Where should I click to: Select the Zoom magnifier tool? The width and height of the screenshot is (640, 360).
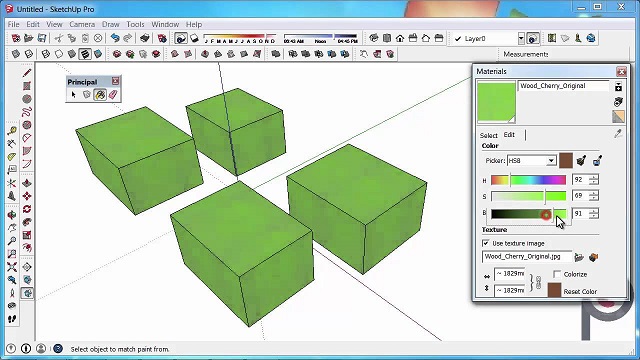coord(12,241)
